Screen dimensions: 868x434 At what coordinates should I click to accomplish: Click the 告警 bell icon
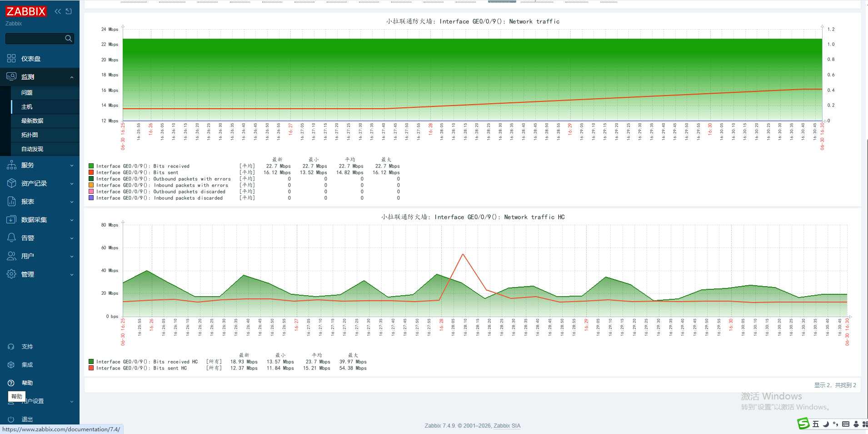pyautogui.click(x=11, y=237)
